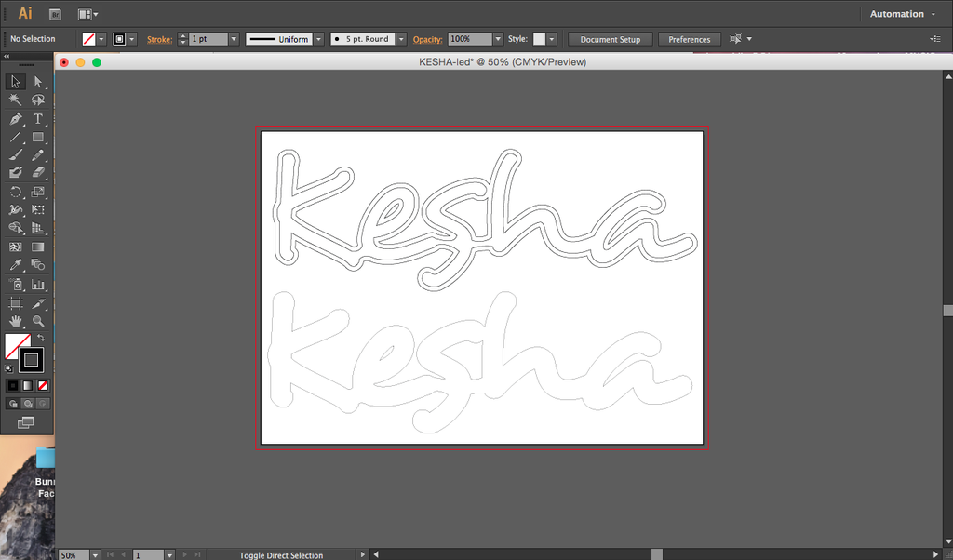Screen dimensions: 953x560
Task: Click the Document Setup button
Action: pos(611,39)
